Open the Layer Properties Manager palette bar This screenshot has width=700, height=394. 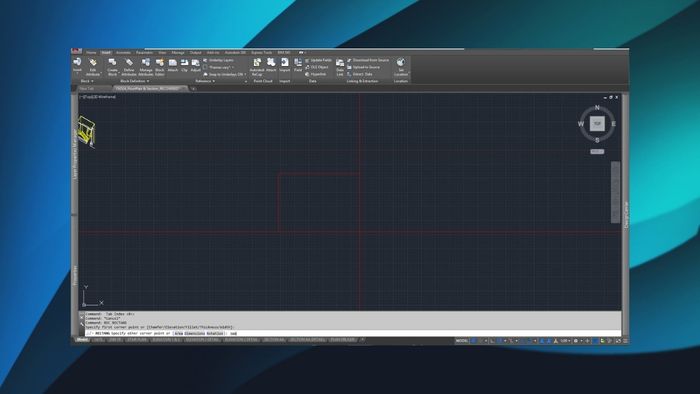75,154
